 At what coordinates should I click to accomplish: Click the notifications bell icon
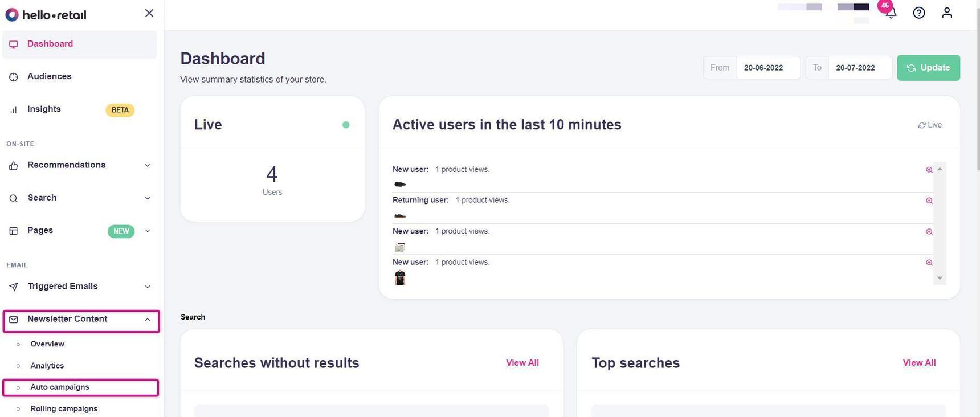coord(891,13)
